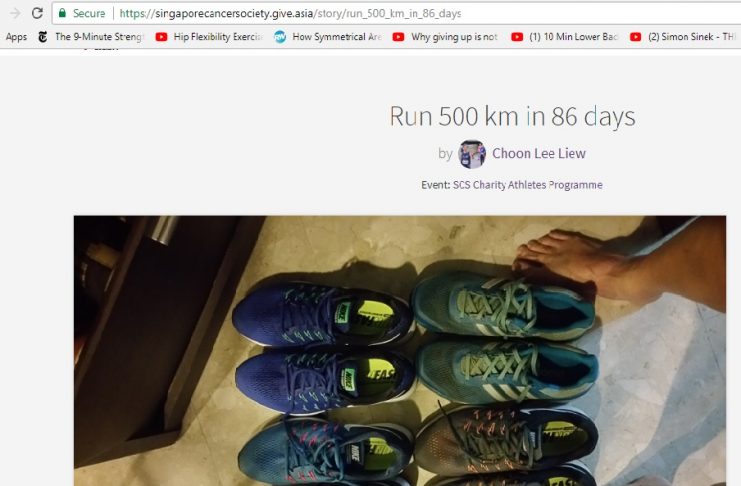Click the 'Secure' label in address bar
The height and width of the screenshot is (486, 741).
[x=89, y=13]
